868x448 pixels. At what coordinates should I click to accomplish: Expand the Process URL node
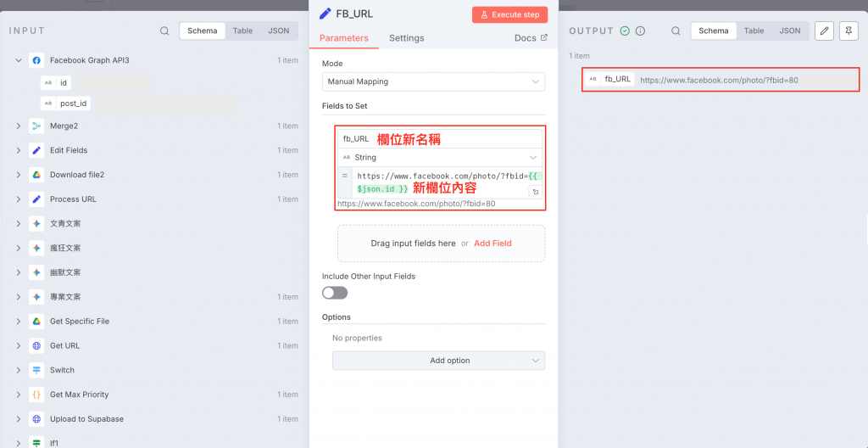click(19, 199)
